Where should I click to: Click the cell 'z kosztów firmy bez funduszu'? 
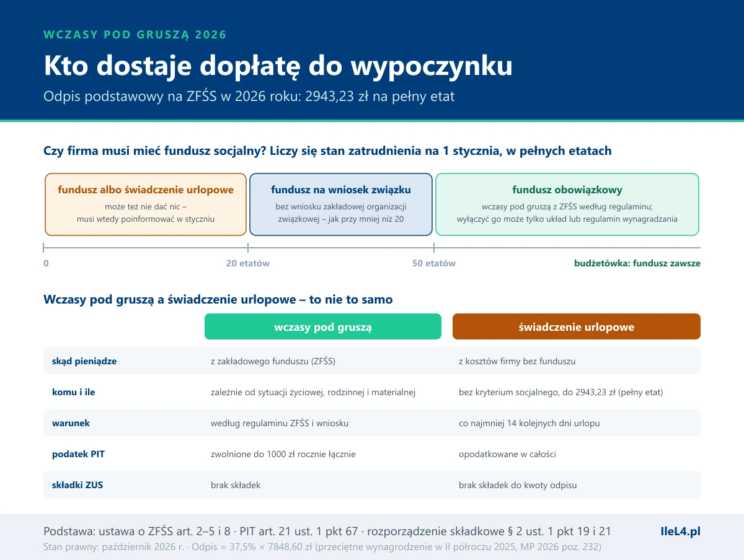(517, 361)
